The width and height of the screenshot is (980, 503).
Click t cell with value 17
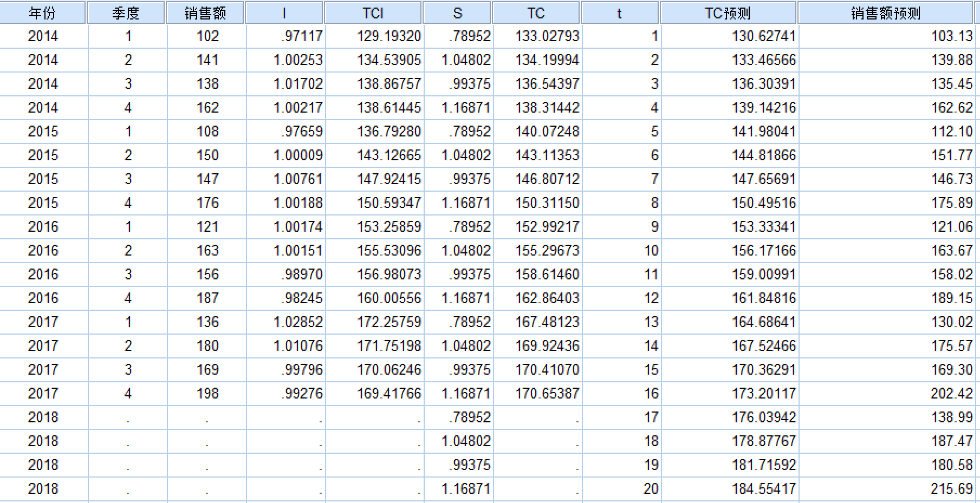[x=621, y=417]
